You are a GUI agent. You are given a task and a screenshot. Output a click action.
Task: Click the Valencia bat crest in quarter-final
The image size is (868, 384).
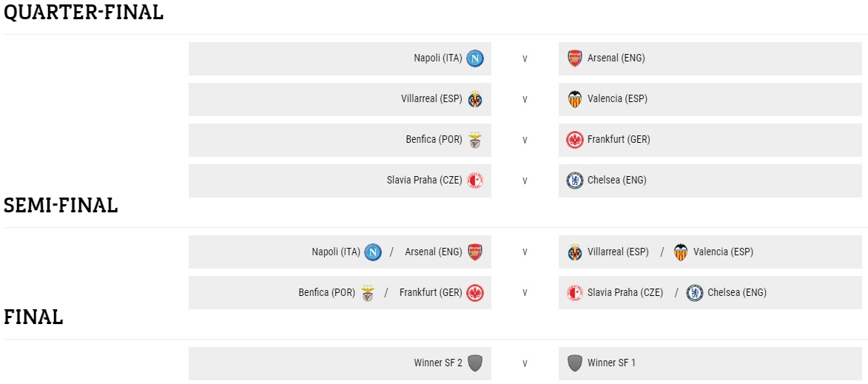click(x=575, y=99)
